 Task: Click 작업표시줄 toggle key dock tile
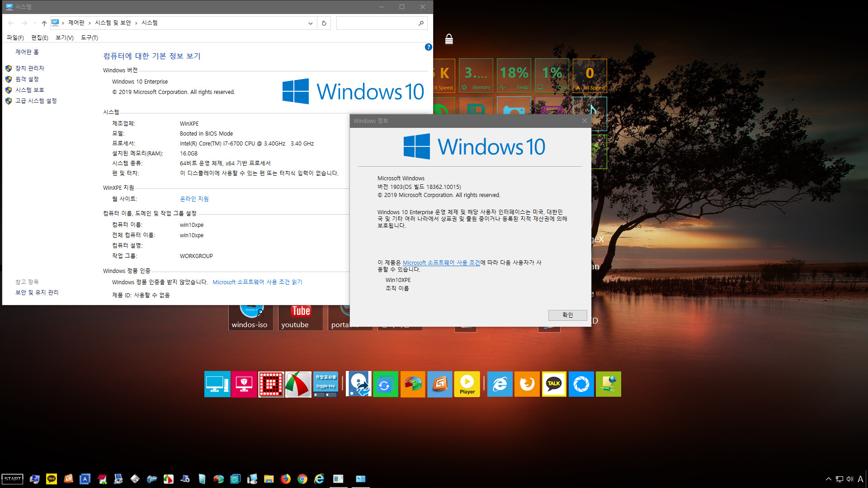325,384
